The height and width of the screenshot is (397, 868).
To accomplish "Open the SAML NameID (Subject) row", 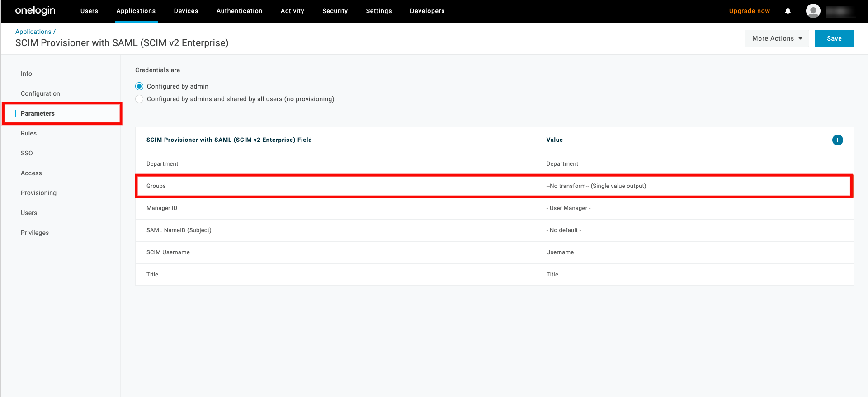I will click(x=495, y=230).
